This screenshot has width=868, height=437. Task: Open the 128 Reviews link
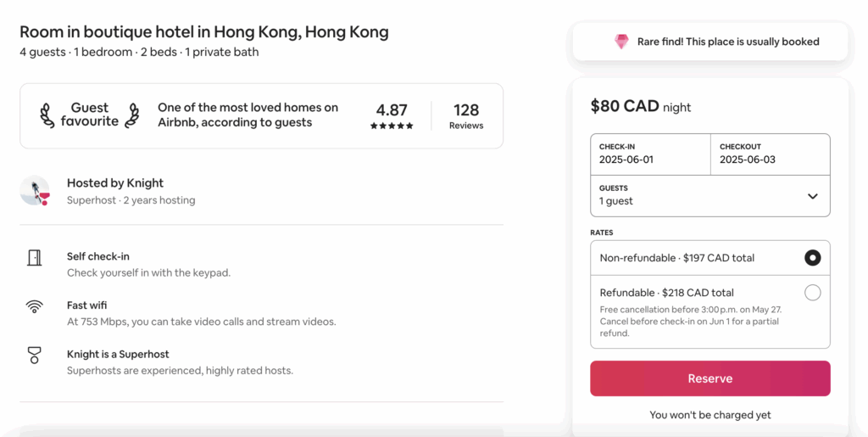[466, 116]
